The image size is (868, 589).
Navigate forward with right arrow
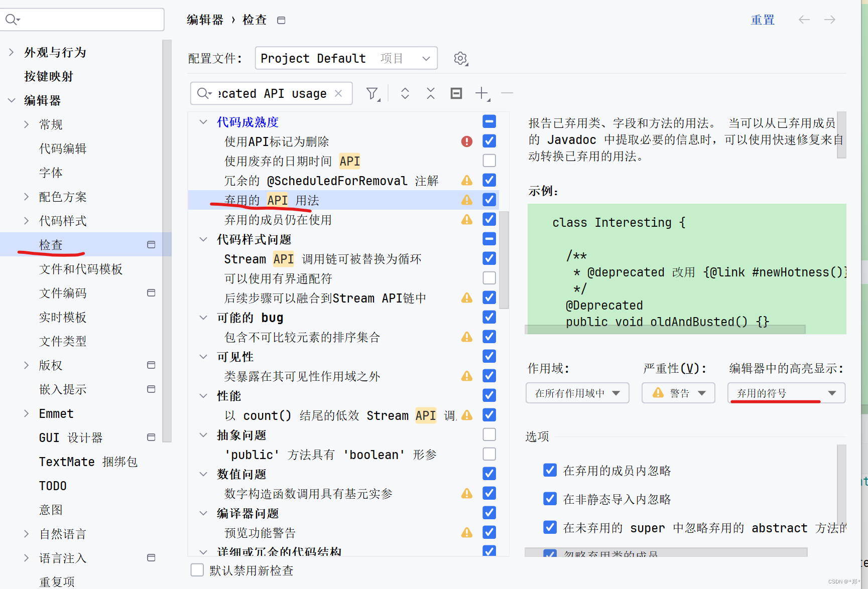pos(830,20)
